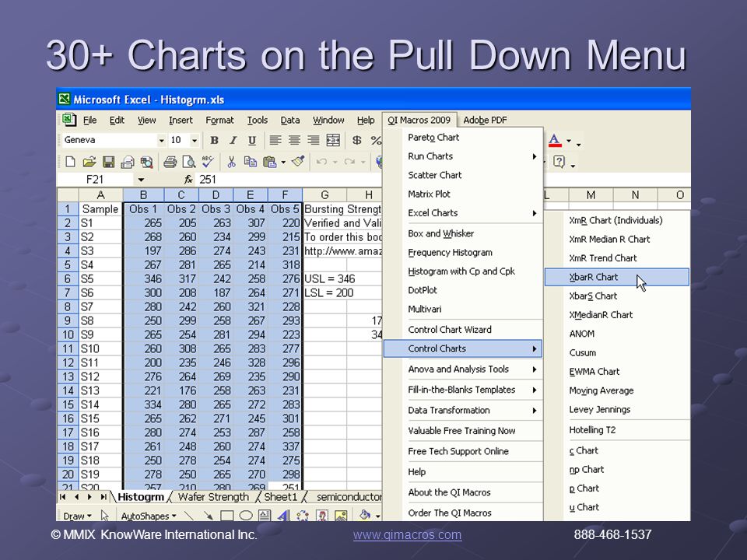Align cell text right
This screenshot has height=560, width=747.
pyautogui.click(x=313, y=140)
